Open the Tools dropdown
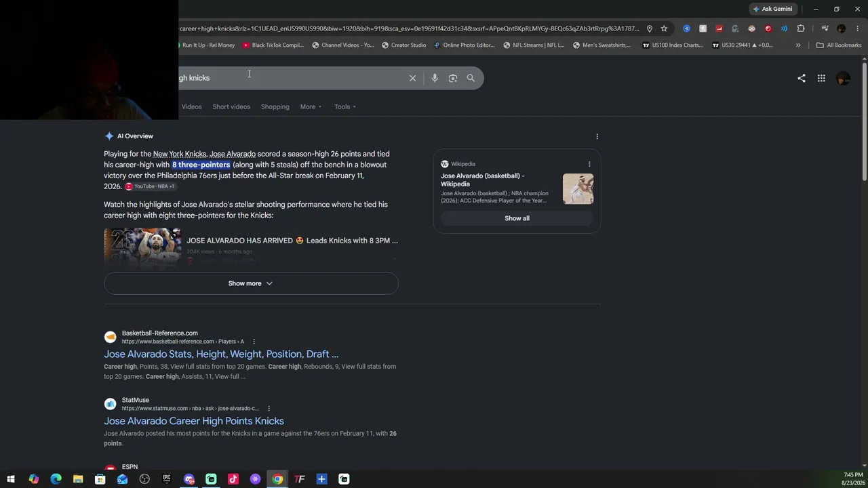The image size is (868, 488). 345,106
